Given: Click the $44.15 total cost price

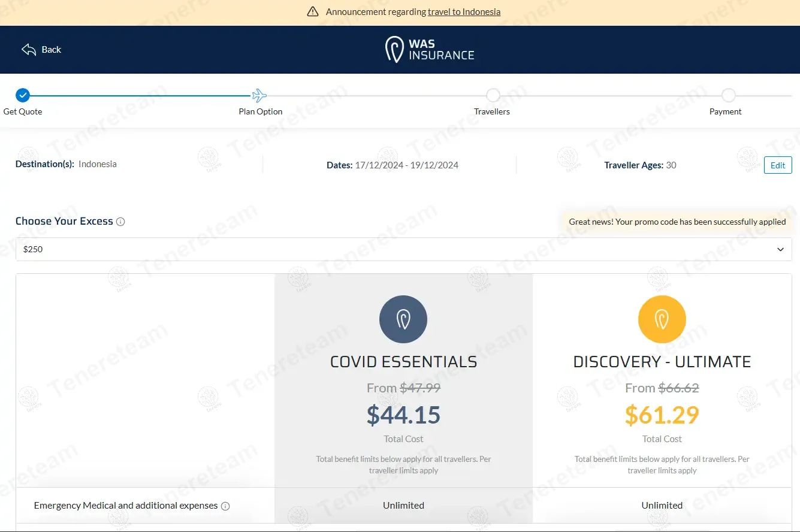Looking at the screenshot, I should [404, 415].
